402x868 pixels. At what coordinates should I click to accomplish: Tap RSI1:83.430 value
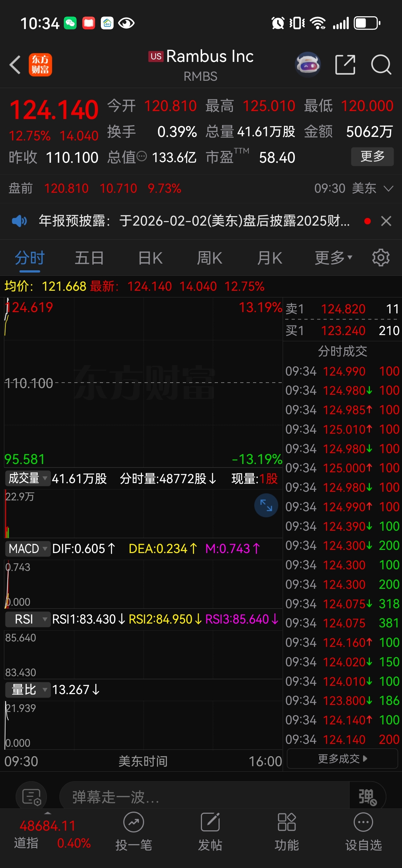point(89,619)
